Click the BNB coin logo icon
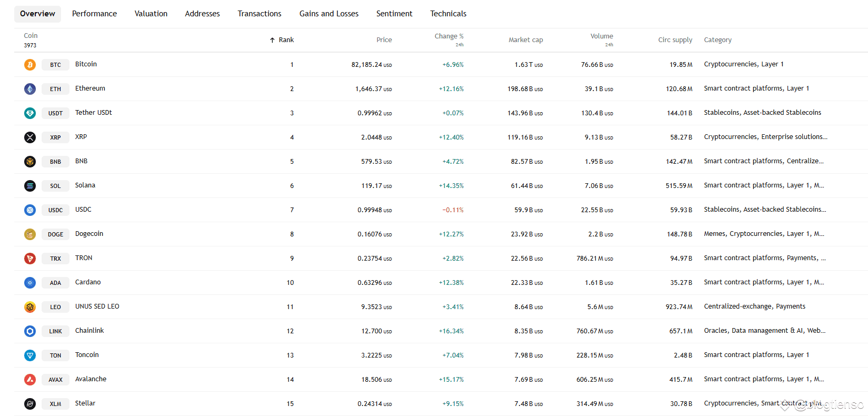This screenshot has height=416, width=868. [30, 162]
